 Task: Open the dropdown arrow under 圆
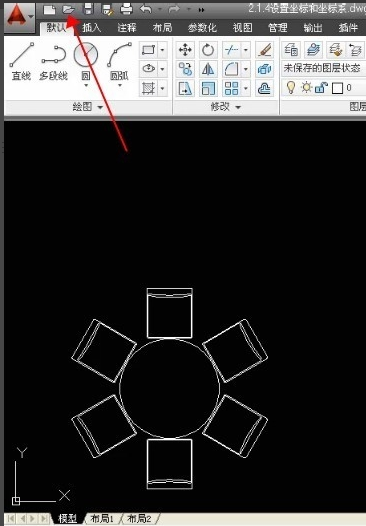point(86,86)
